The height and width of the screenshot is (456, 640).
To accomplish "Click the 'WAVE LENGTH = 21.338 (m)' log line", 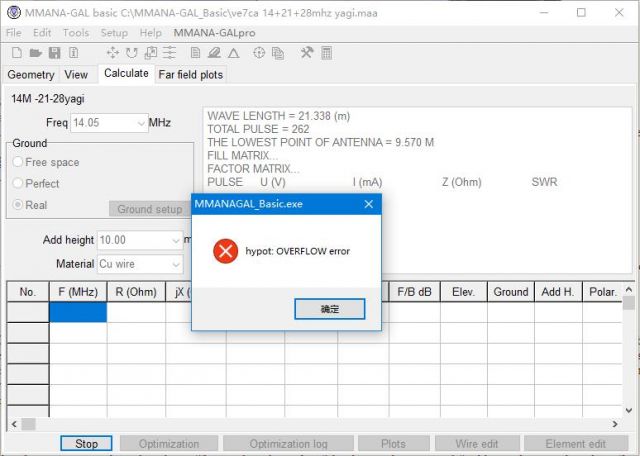I will click(x=278, y=116).
